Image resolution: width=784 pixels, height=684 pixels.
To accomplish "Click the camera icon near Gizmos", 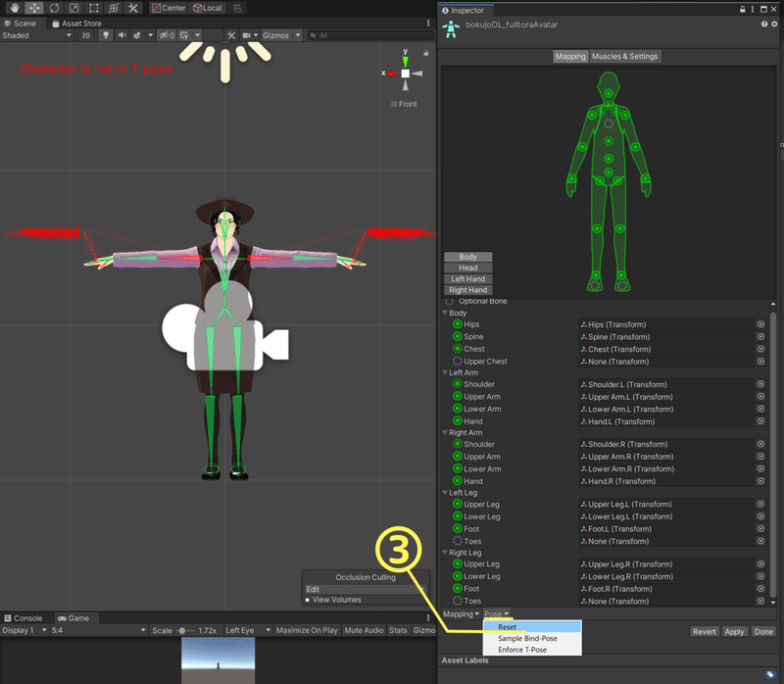I will 245,35.
